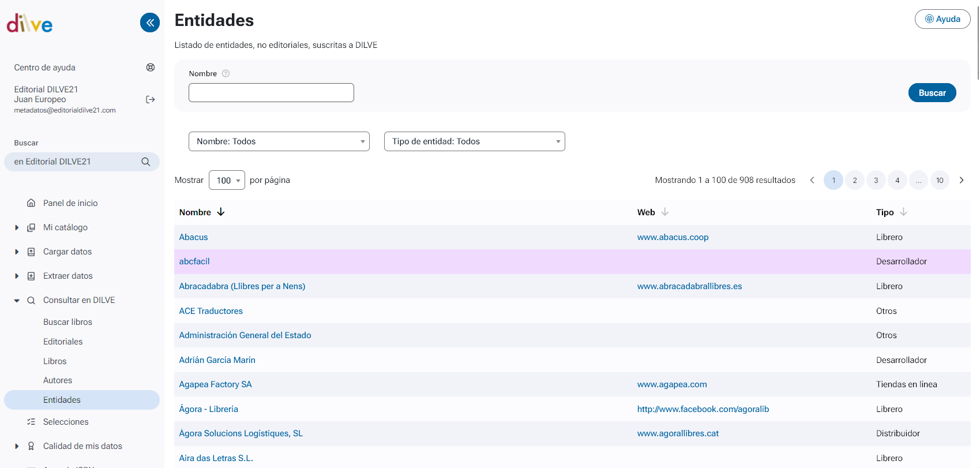Click the magnifier icon in sidebar search
Image resolution: width=980 pixels, height=468 pixels.
(x=146, y=162)
